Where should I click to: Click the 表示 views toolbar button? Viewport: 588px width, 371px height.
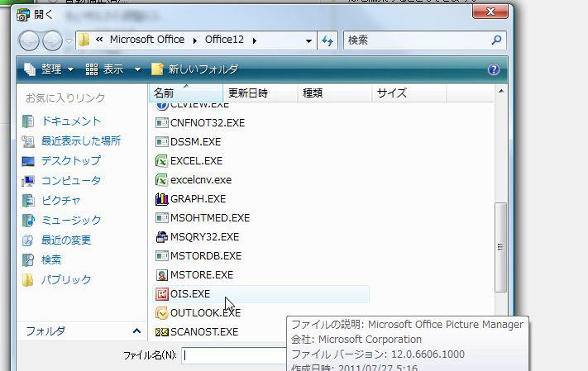pyautogui.click(x=104, y=69)
